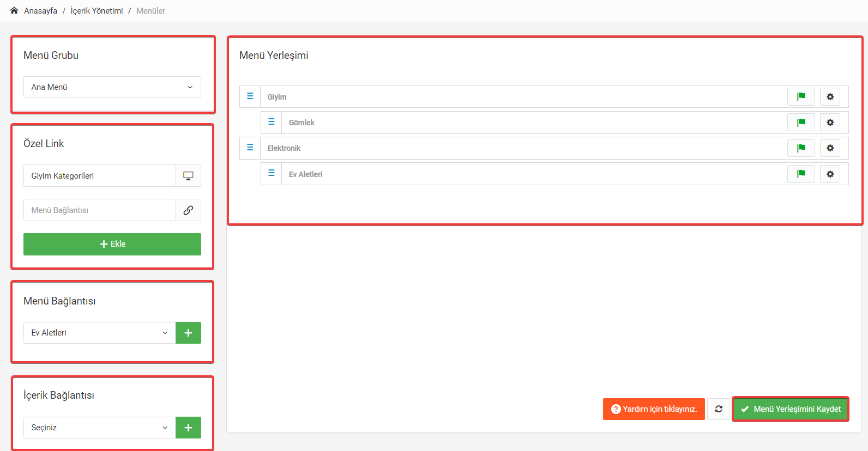The height and width of the screenshot is (451, 868).
Task: Grab the drag handle of Giyim row
Action: pyautogui.click(x=250, y=96)
